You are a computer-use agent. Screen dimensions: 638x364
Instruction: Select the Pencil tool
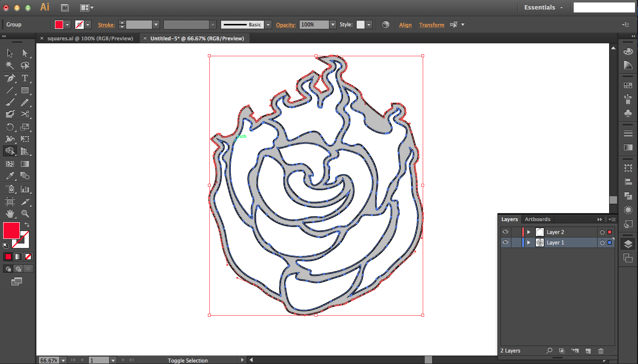[25, 103]
